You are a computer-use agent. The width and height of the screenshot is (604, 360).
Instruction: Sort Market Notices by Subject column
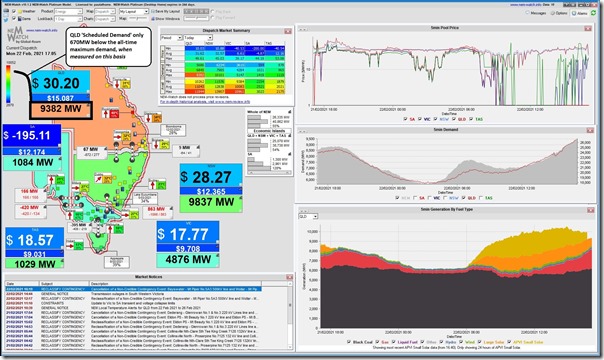point(64,283)
